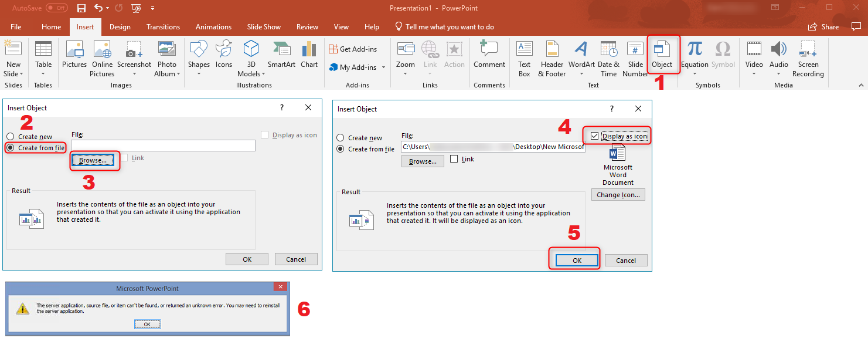Insert a Comment
Image resolution: width=868 pixels, height=338 pixels.
click(489, 55)
